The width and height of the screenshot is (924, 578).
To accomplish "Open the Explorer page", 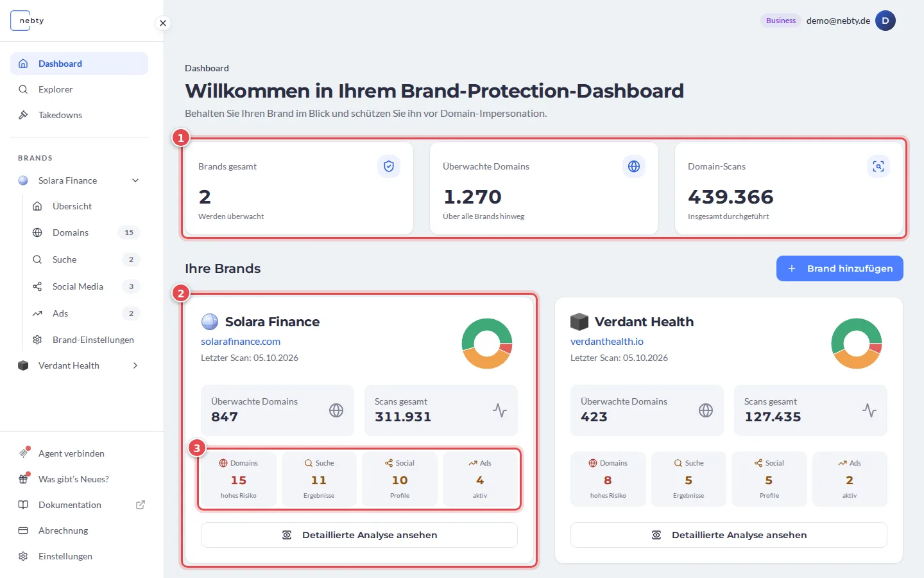I will [x=79, y=89].
